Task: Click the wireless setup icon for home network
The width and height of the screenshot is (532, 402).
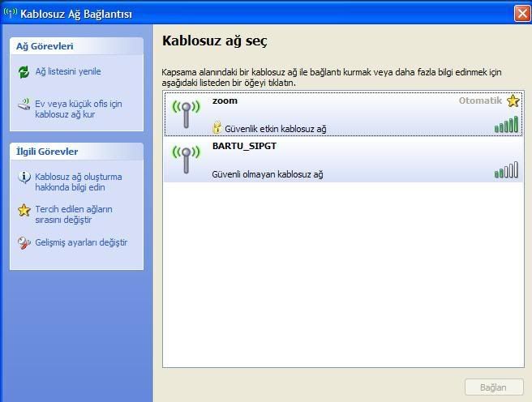Action: click(24, 105)
